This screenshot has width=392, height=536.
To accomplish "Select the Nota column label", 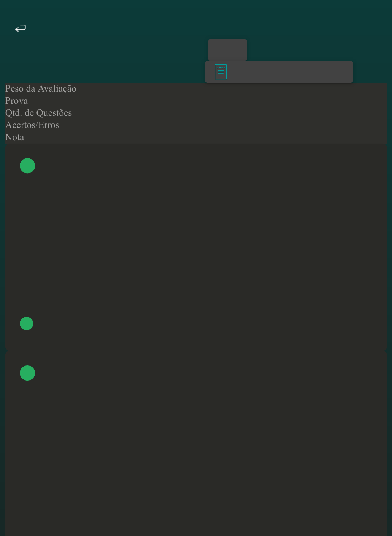I will tap(14, 137).
